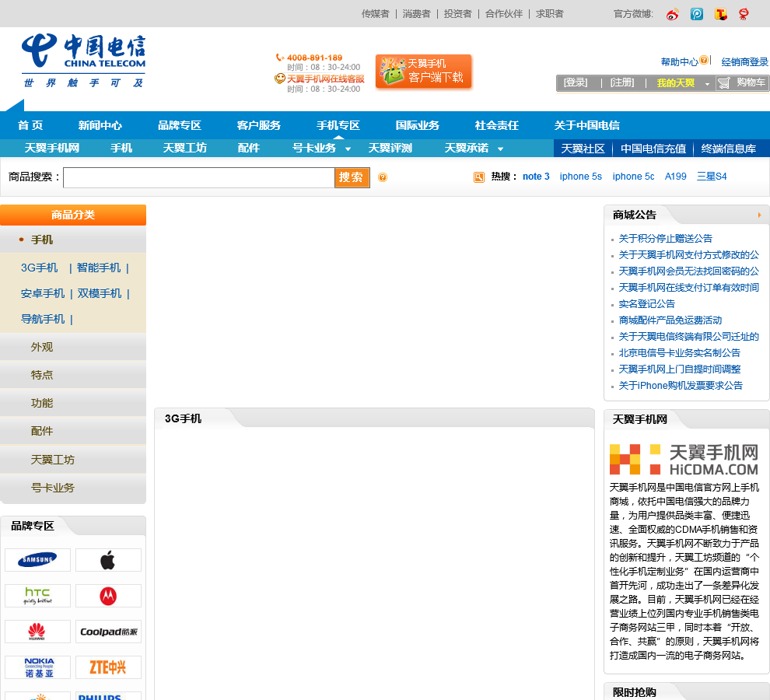Expand the 天翼承诺 dropdown arrow
This screenshot has height=700, width=770.
coord(500,149)
